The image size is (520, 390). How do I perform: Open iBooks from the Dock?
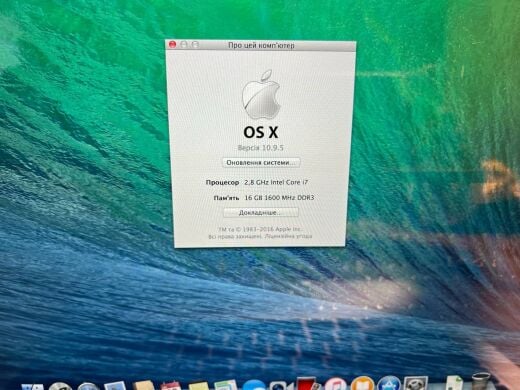[x=362, y=383]
